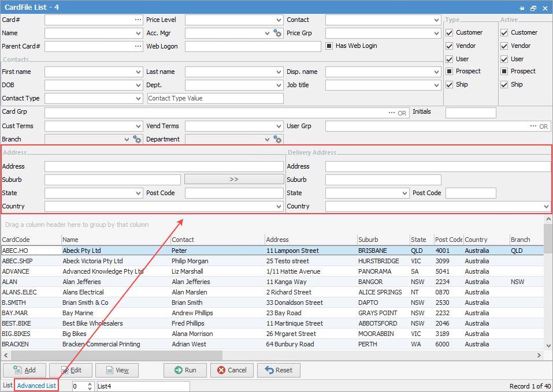Expand the Price Level dropdown
The height and width of the screenshot is (392, 553).
pos(279,20)
